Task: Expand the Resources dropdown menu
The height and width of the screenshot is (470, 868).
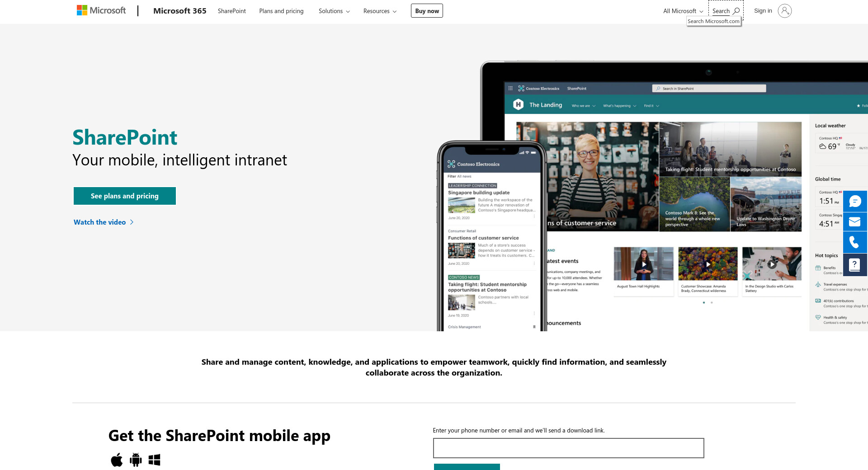Action: [380, 11]
